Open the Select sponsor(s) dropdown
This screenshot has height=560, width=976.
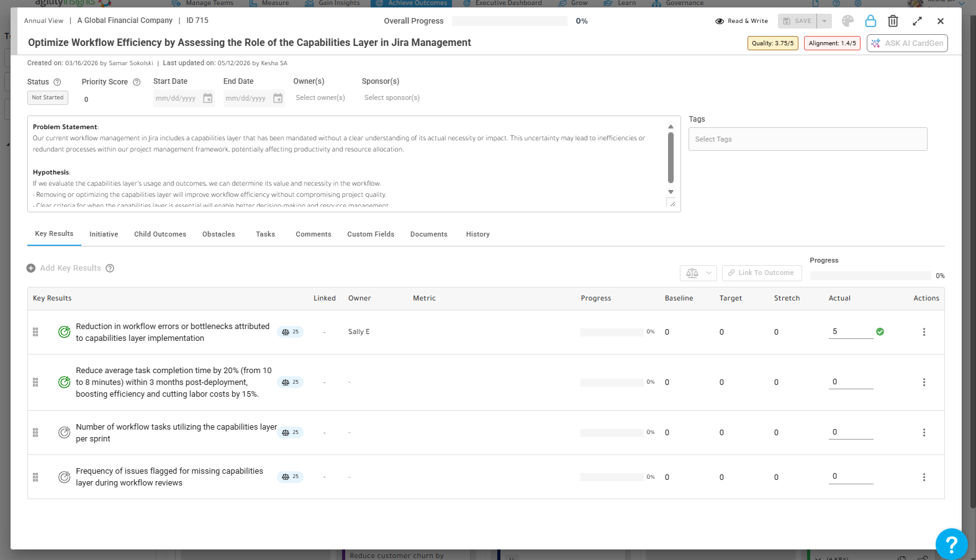(392, 98)
